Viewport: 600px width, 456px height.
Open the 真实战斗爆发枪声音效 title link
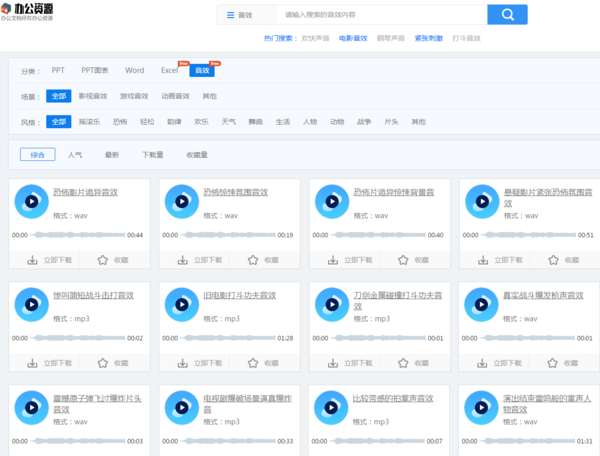click(543, 295)
